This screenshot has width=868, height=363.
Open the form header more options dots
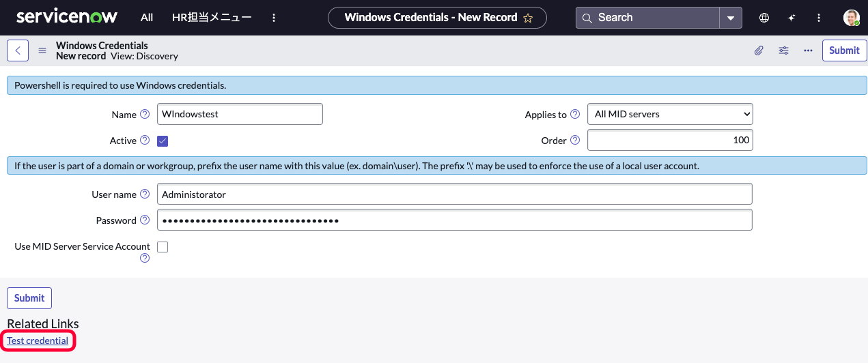pos(808,50)
